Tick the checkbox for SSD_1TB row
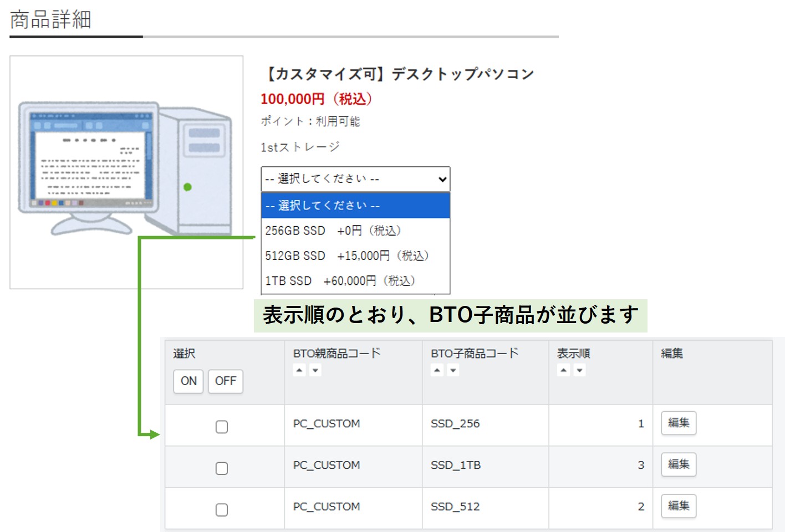Viewport: 785px width, 532px height. pyautogui.click(x=222, y=468)
